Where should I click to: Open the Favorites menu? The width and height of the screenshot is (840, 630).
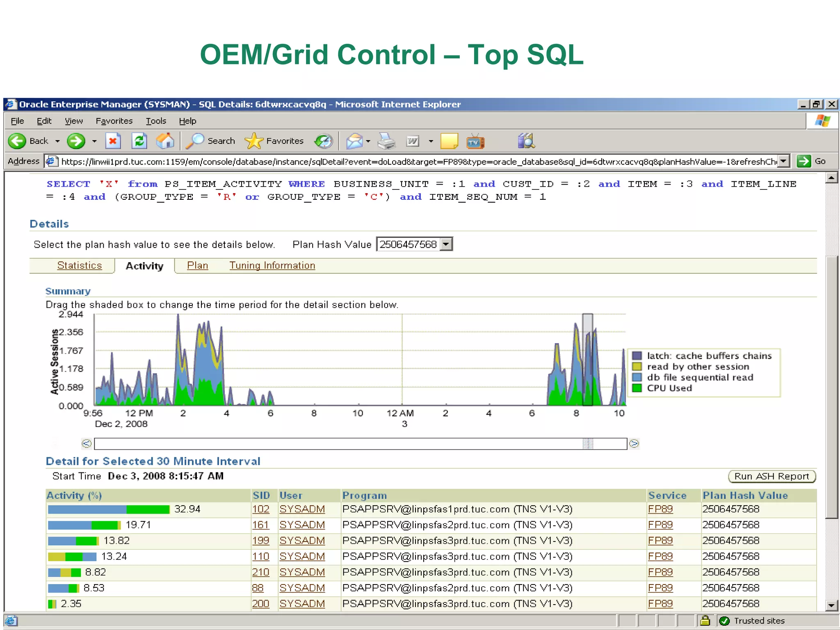[x=114, y=121]
